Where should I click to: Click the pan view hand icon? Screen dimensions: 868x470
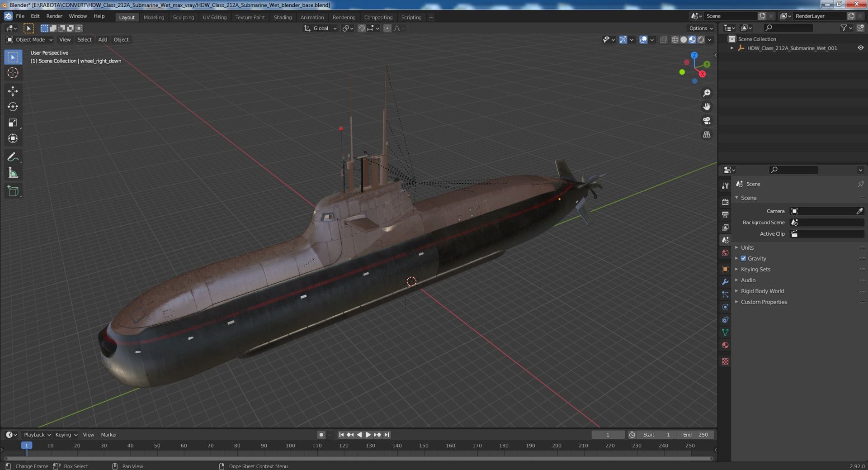click(707, 107)
